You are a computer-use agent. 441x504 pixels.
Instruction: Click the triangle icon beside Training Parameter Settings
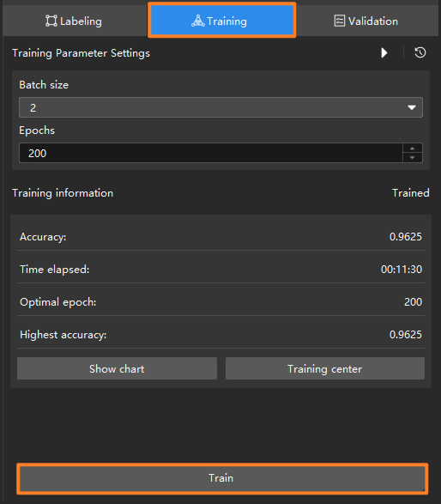pyautogui.click(x=384, y=52)
